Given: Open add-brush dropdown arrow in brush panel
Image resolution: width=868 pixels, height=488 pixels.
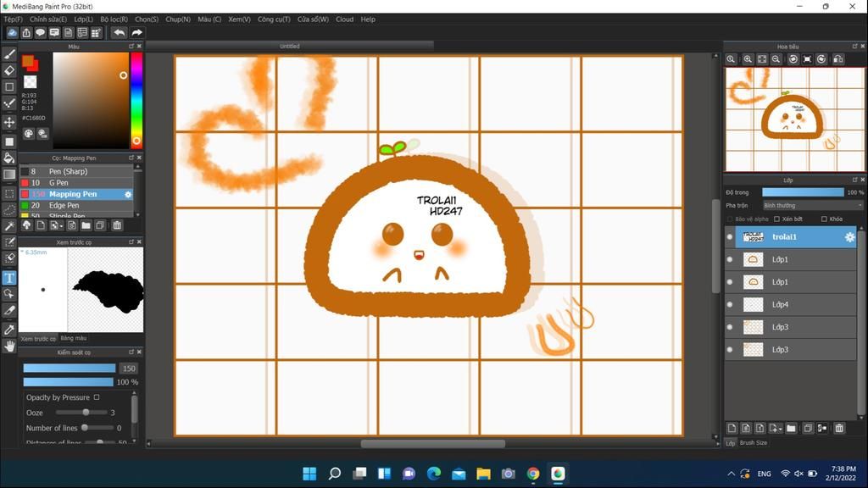Looking at the screenshot, I should point(56,225).
